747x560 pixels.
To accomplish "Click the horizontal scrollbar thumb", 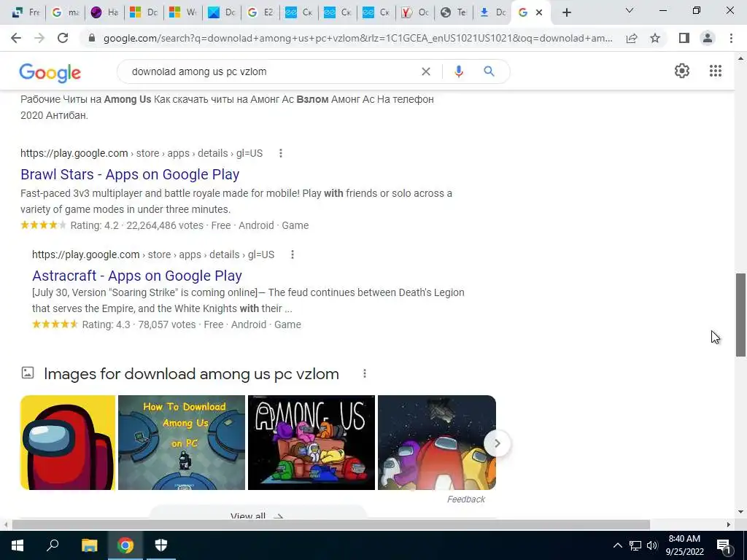I will coord(331,524).
